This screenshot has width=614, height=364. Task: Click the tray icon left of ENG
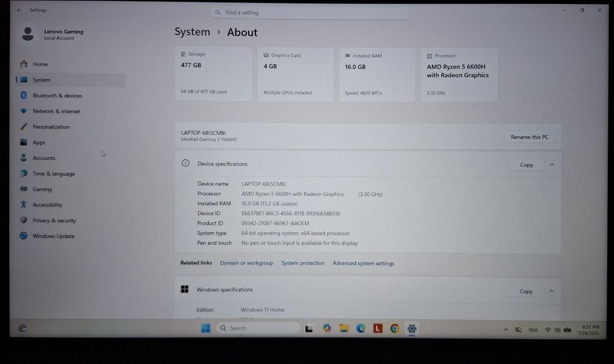point(518,330)
